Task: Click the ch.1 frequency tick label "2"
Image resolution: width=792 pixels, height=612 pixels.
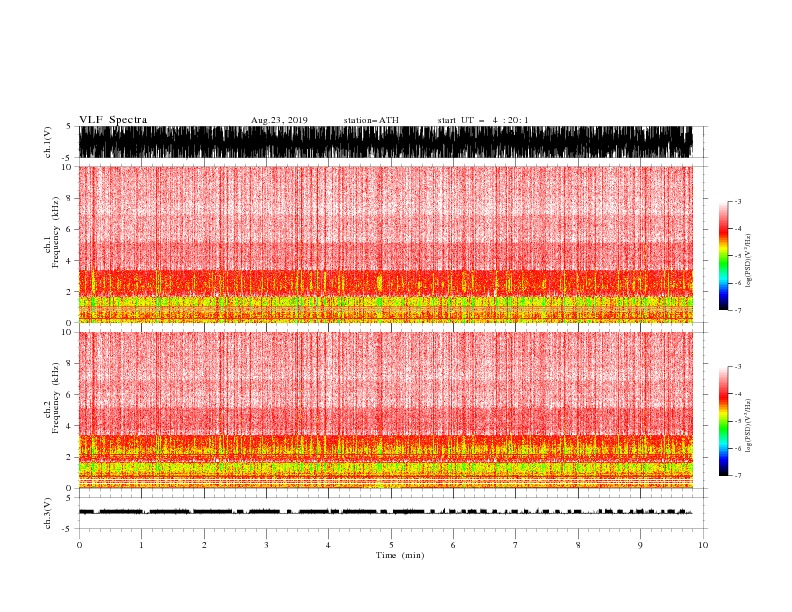Action: (70, 292)
